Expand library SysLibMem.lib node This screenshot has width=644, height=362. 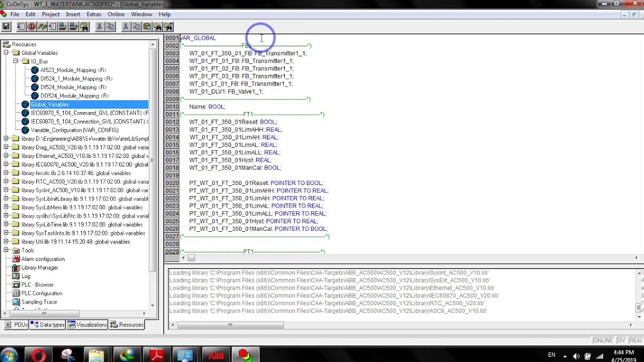(x=6, y=207)
